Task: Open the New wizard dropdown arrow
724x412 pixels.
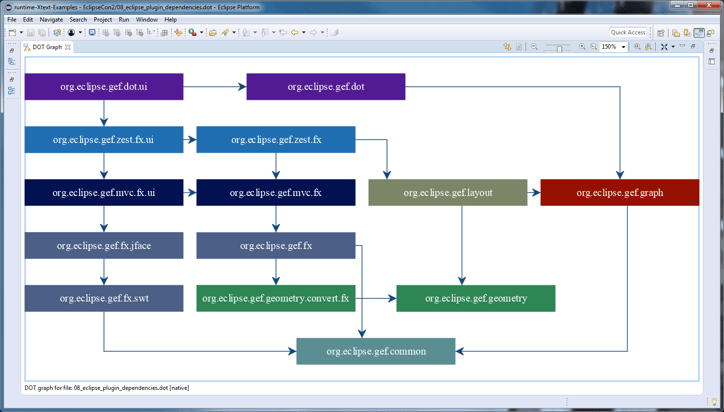Action: [21, 32]
